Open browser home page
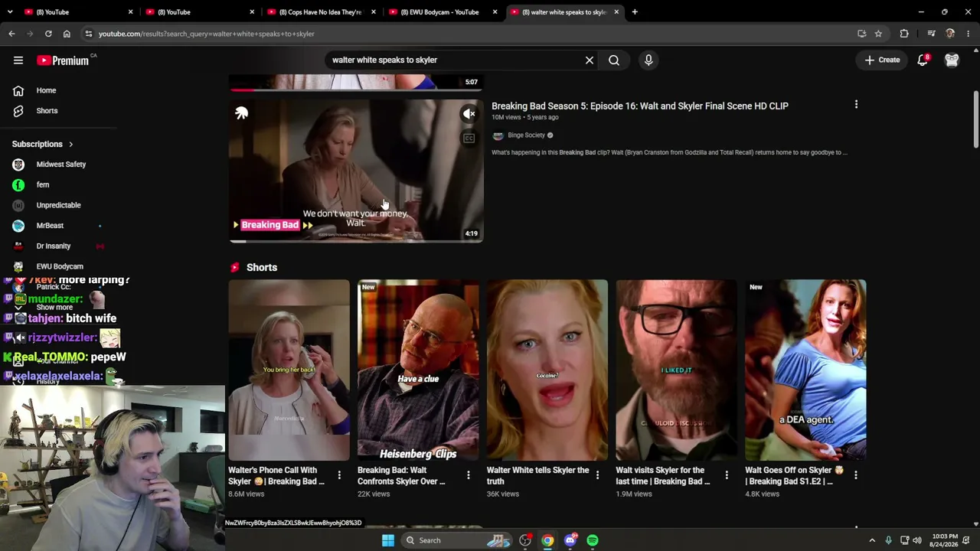The height and width of the screenshot is (551, 980). tap(67, 34)
